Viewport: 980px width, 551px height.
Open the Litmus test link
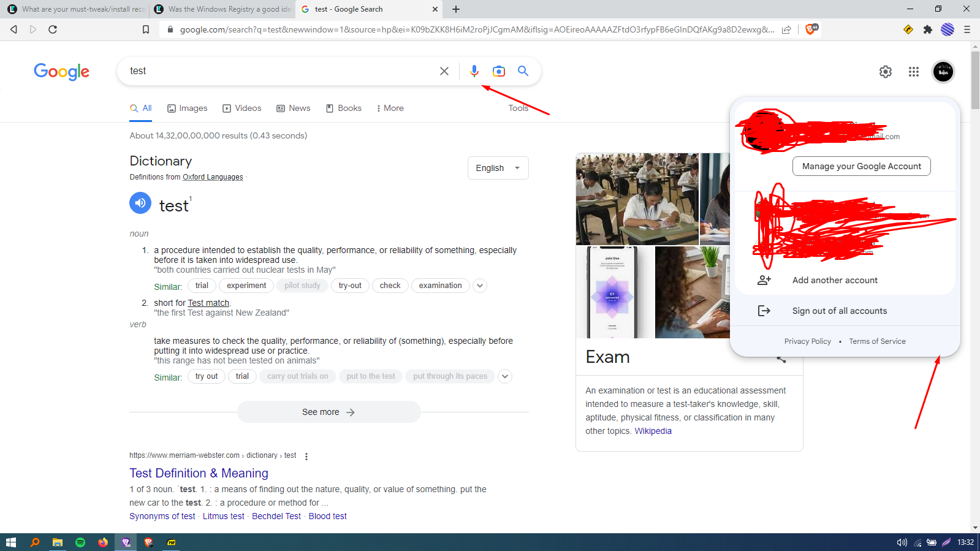224,516
